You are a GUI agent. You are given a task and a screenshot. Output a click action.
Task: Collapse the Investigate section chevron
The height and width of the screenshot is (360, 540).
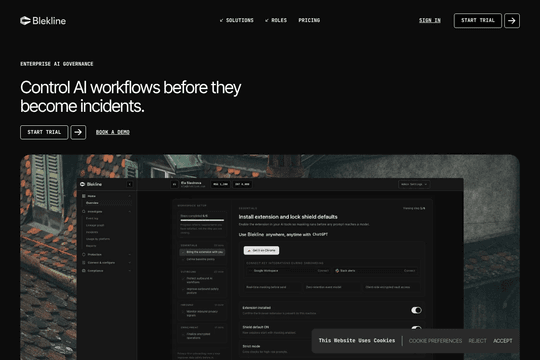[x=129, y=212]
